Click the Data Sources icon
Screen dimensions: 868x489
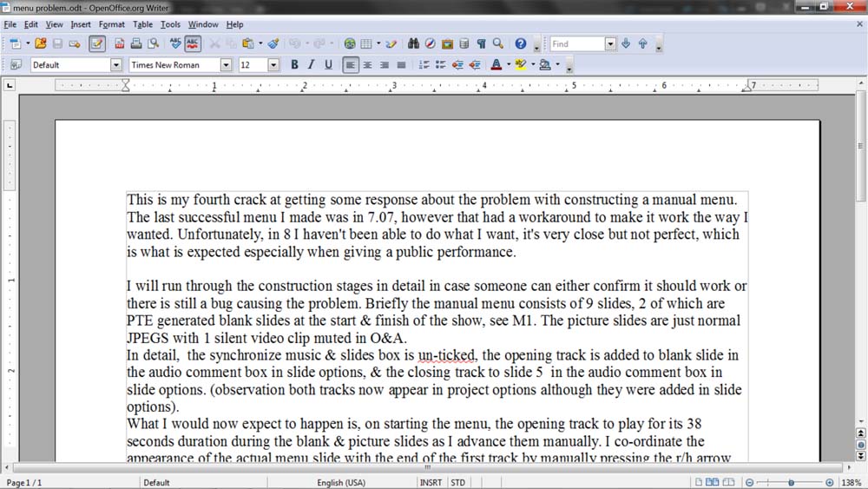[x=464, y=43]
